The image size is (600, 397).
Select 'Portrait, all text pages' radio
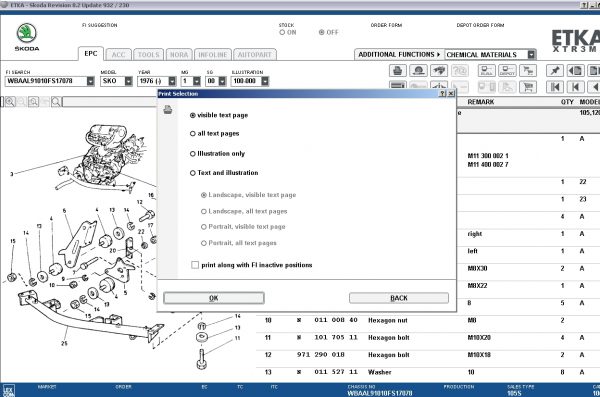point(204,243)
